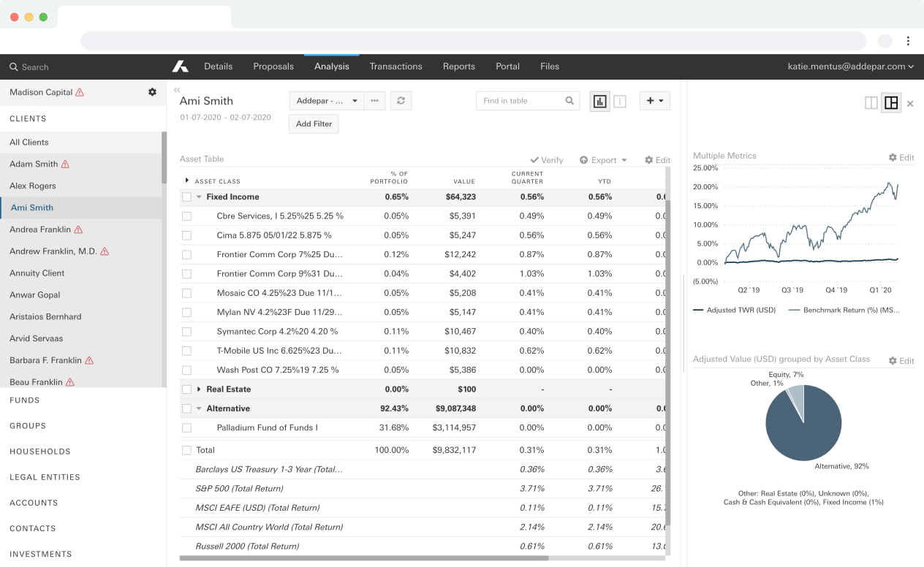924x567 pixels.
Task: Open the Addepar view dropdown
Action: click(x=326, y=101)
